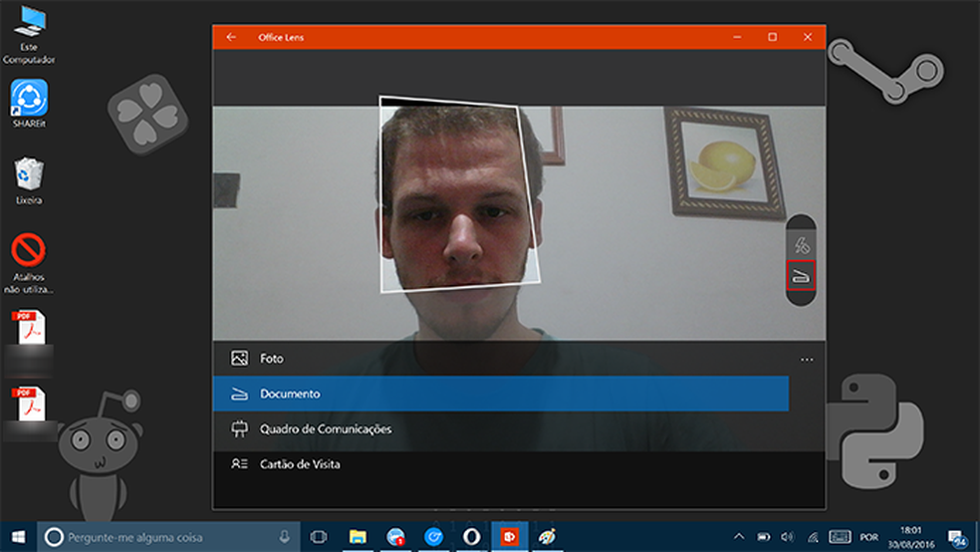Open the blue circular arrow taskbar app
This screenshot has height=552, width=980.
434,537
